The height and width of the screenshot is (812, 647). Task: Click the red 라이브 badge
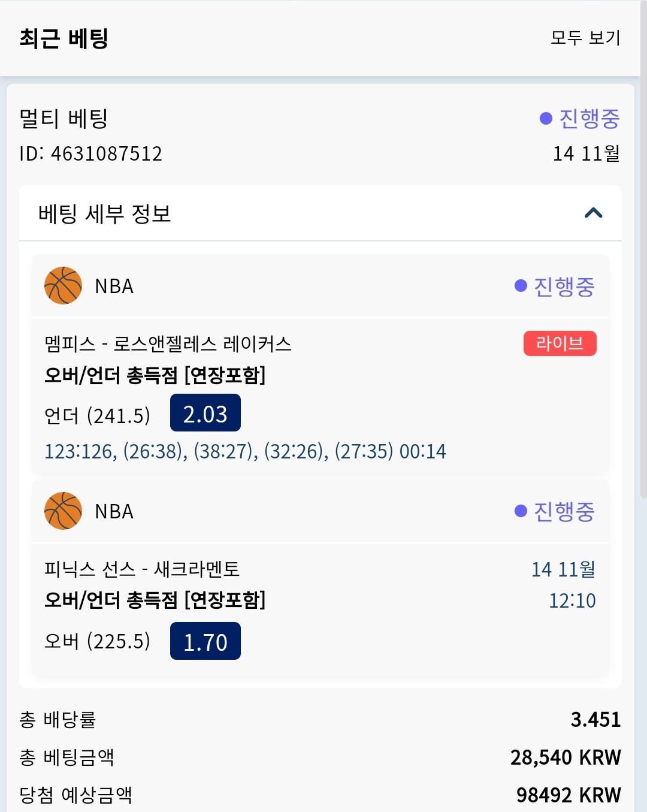[560, 343]
